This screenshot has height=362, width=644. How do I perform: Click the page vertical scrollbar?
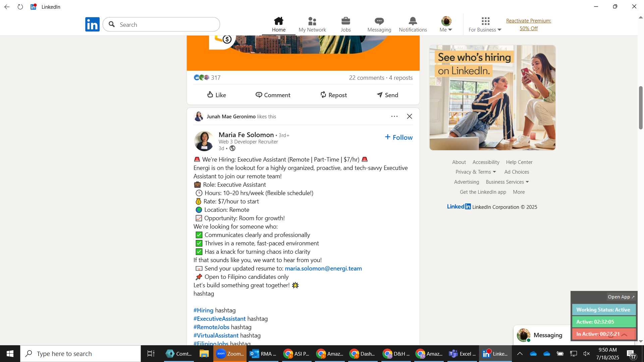pos(641,107)
